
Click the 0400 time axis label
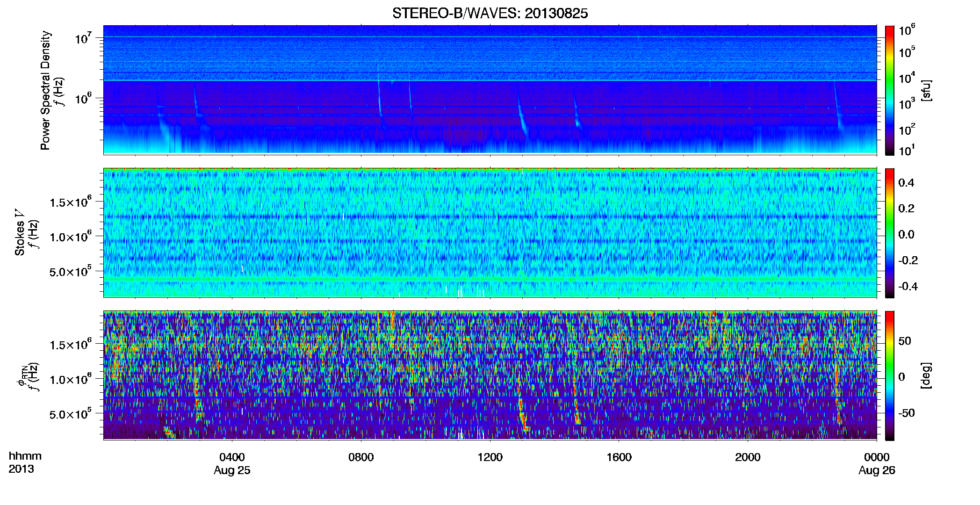(232, 457)
